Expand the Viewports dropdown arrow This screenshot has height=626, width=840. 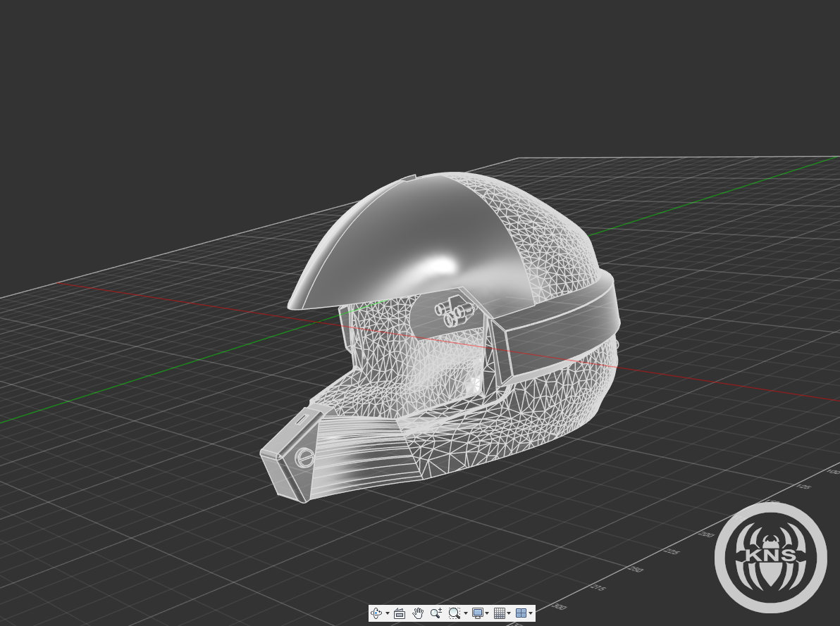(x=531, y=614)
